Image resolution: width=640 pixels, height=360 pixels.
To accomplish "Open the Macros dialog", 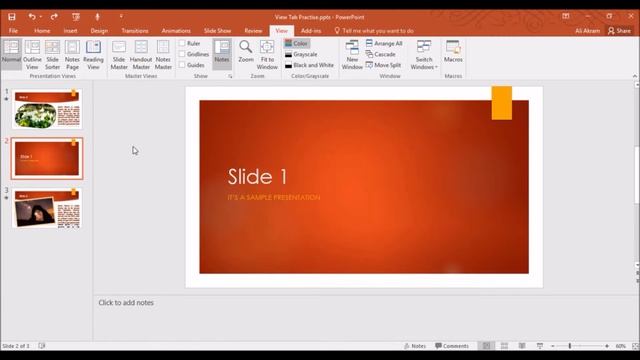I will tap(453, 51).
